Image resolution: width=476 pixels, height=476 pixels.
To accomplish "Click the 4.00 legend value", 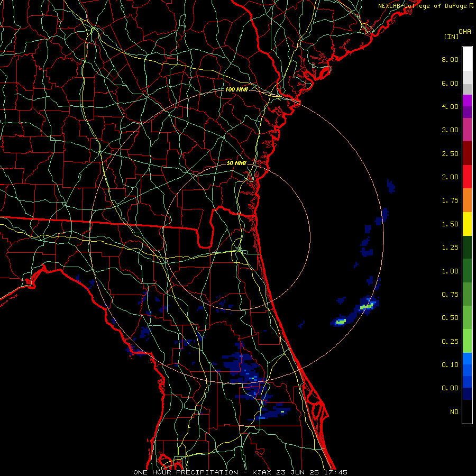I will [450, 106].
